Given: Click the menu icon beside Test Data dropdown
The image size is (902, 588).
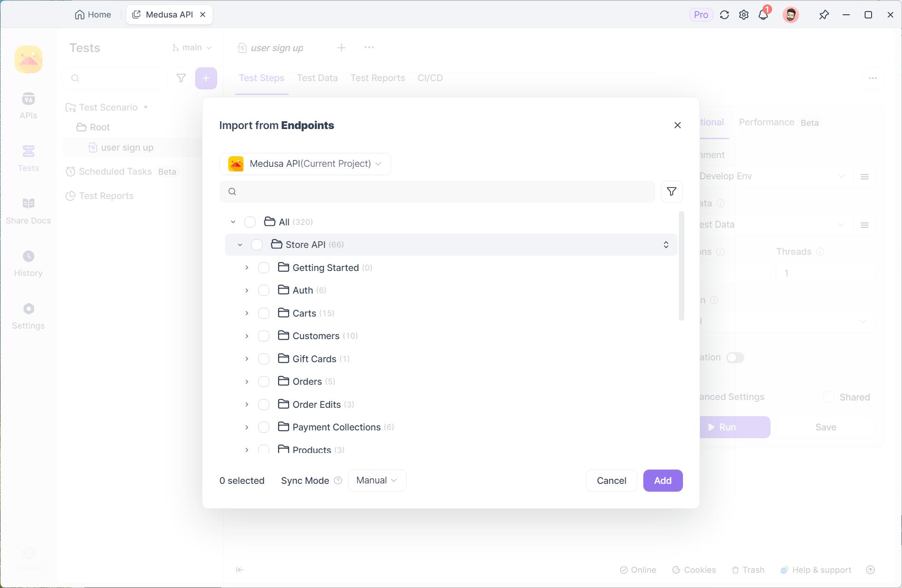Looking at the screenshot, I should point(865,225).
